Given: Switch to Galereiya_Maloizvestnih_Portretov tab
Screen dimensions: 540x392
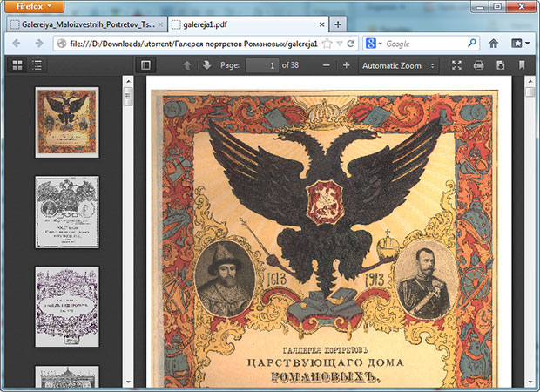Looking at the screenshot, I should 87,24.
